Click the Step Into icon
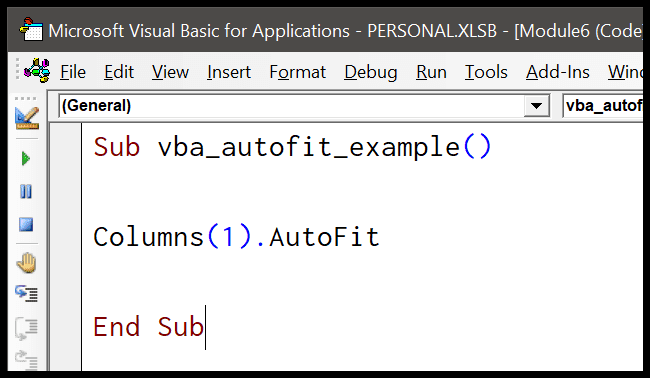The width and height of the screenshot is (650, 378). pos(27,293)
